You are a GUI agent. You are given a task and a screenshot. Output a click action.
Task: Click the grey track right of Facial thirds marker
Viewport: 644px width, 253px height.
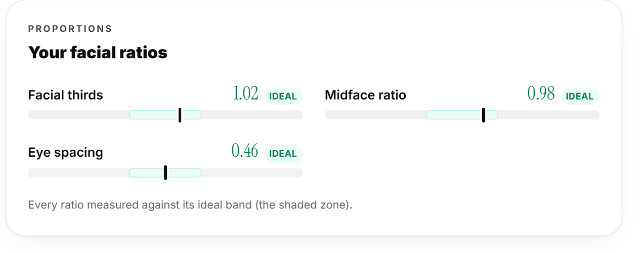(252, 115)
